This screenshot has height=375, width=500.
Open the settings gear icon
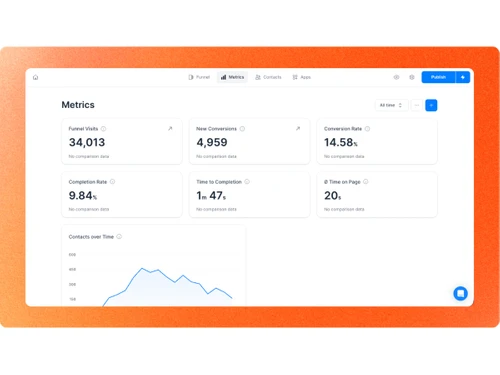[412, 77]
